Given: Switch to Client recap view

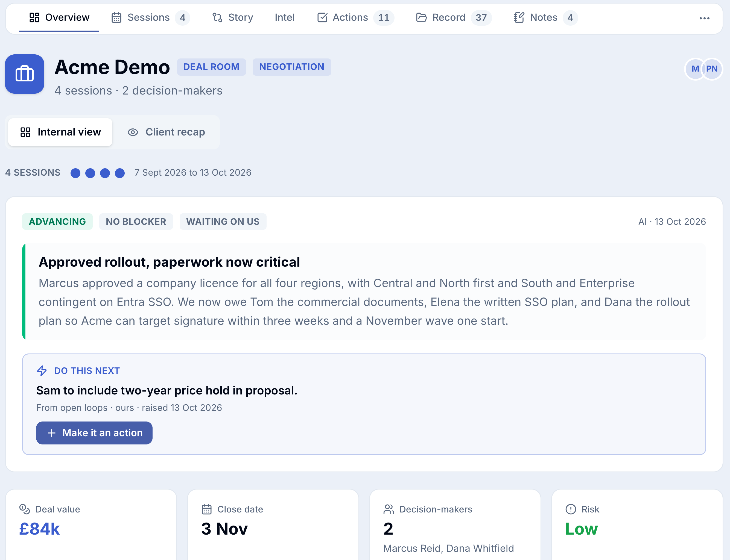Looking at the screenshot, I should 166,132.
